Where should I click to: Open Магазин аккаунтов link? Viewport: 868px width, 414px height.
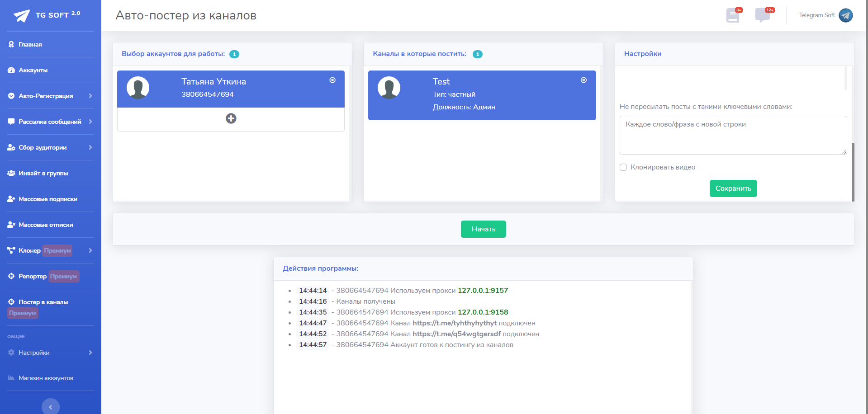[46, 378]
